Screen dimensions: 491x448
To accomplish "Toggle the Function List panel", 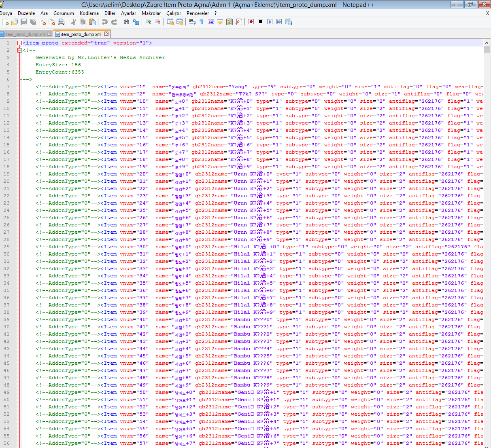I will pos(239,22).
